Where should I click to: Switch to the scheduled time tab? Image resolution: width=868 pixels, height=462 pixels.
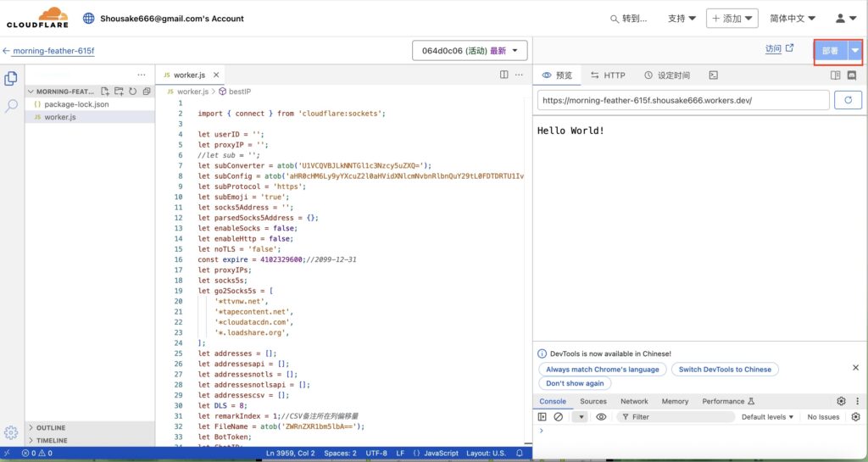pyautogui.click(x=667, y=75)
